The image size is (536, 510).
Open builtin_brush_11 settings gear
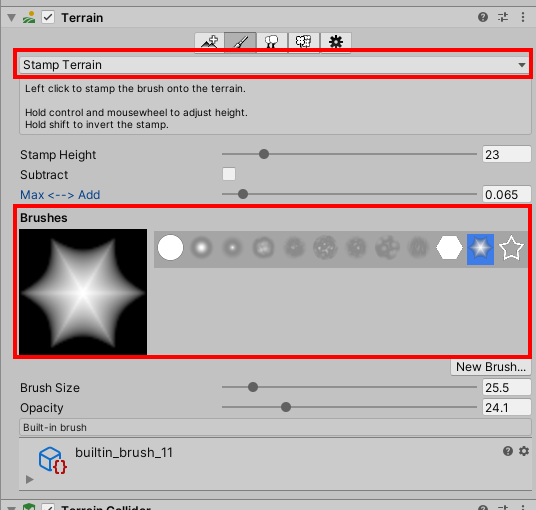524,451
